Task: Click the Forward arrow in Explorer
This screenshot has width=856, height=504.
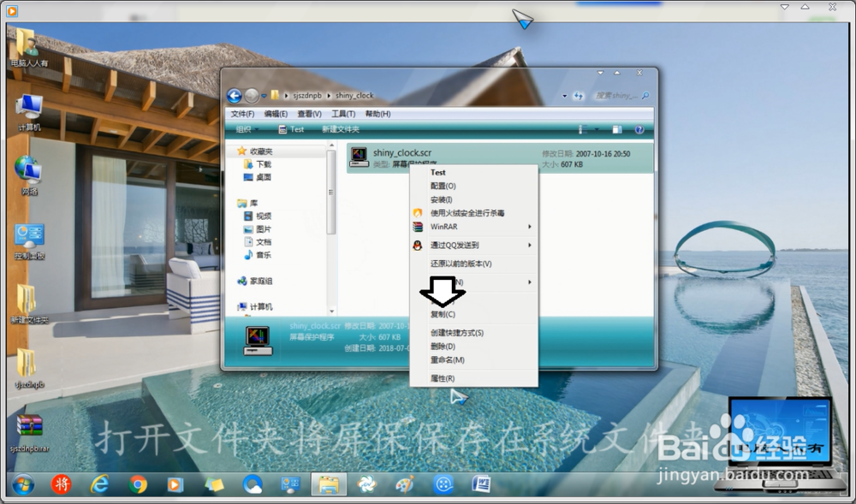Action: (x=251, y=96)
